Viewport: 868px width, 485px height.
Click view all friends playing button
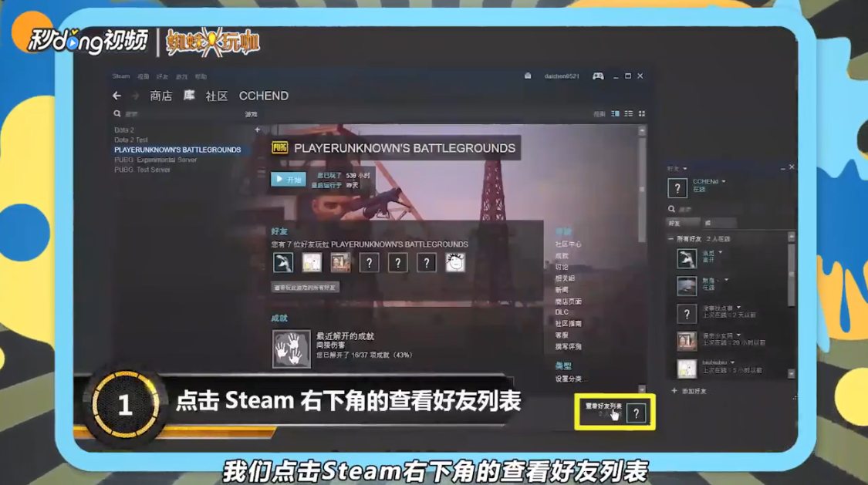(305, 288)
